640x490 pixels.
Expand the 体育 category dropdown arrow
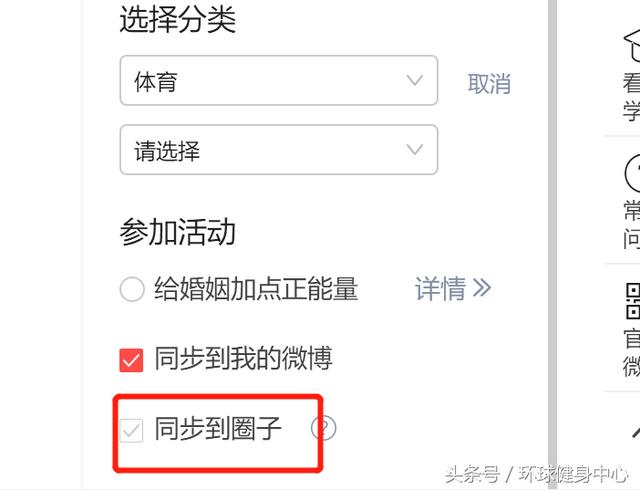point(415,80)
